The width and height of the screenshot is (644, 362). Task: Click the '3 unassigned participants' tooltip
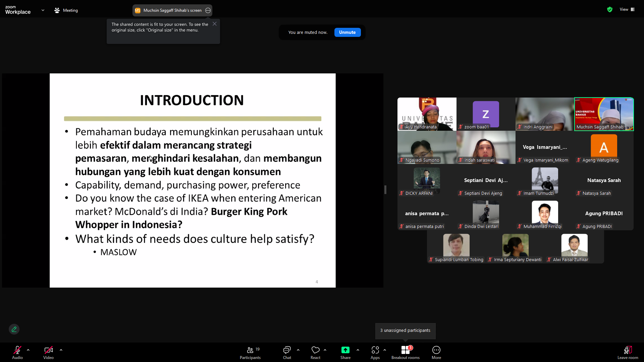[405, 330]
